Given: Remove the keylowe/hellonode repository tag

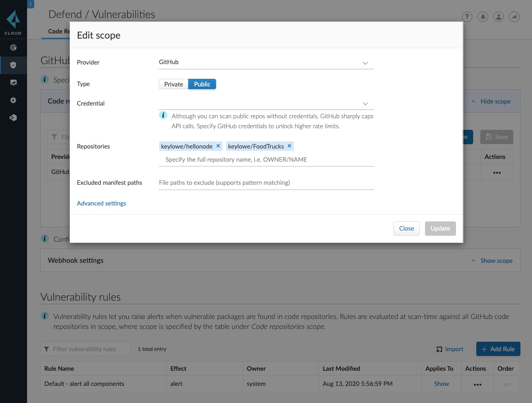Looking at the screenshot, I should (x=218, y=146).
